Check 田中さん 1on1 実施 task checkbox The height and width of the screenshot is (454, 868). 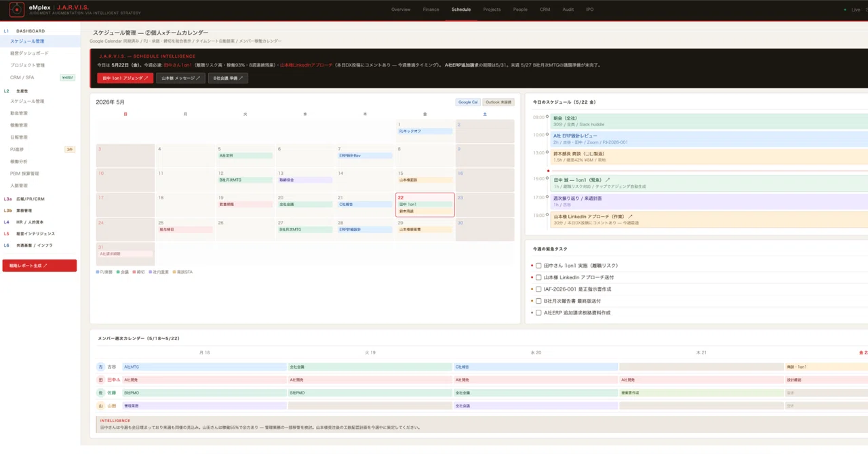(538, 266)
